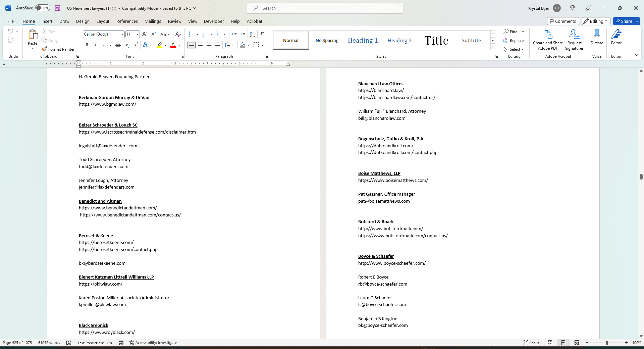Toggle show paragraph marks
This screenshot has height=349, width=644.
pyautogui.click(x=262, y=34)
